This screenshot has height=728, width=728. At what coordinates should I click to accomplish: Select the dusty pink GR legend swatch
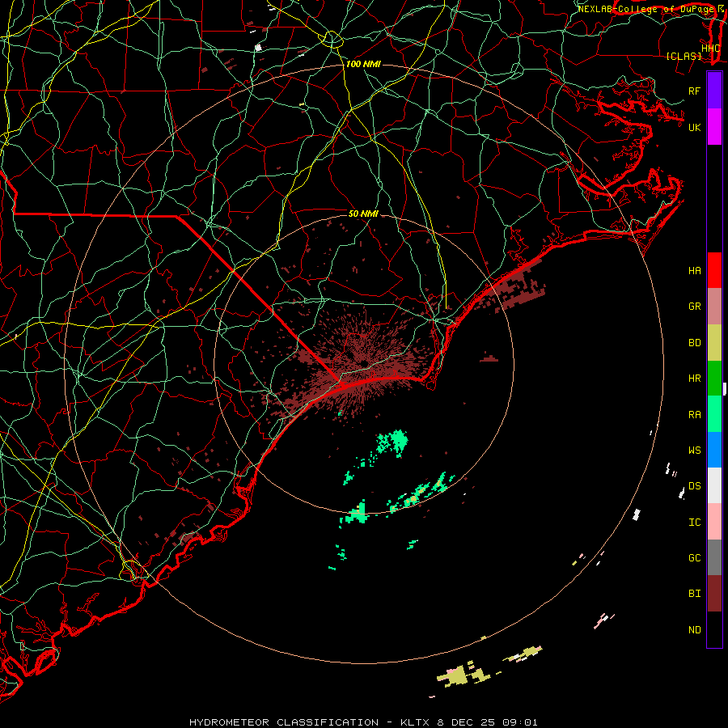tap(714, 307)
